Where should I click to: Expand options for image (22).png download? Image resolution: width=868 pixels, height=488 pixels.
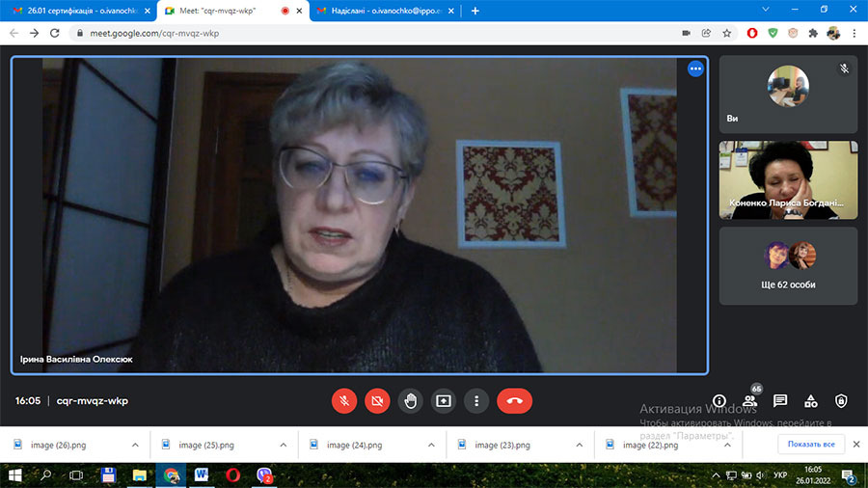tap(727, 445)
